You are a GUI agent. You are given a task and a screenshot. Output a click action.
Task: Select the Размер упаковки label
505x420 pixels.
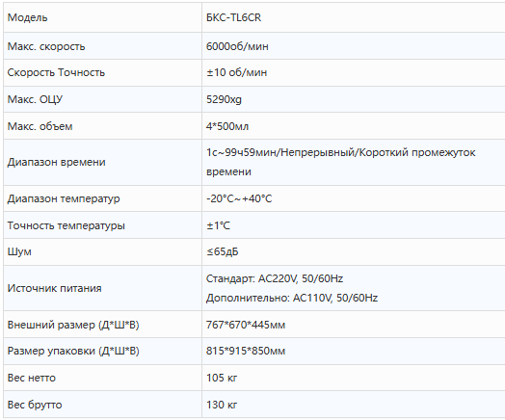(x=73, y=351)
